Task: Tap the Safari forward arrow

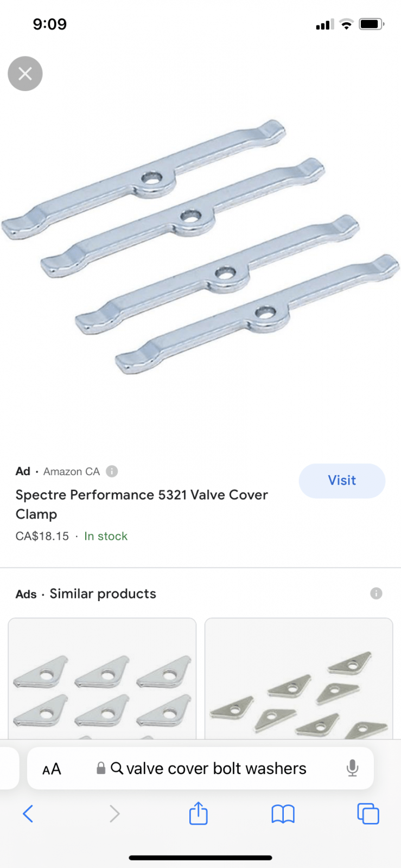Action: (114, 814)
